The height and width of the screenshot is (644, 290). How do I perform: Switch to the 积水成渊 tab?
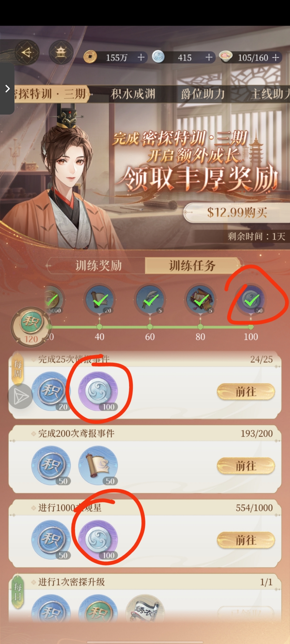(133, 94)
